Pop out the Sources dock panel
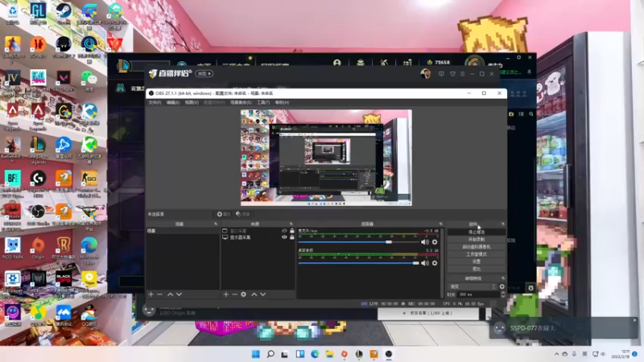Image resolution: width=644 pixels, height=362 pixels. pyautogui.click(x=291, y=224)
